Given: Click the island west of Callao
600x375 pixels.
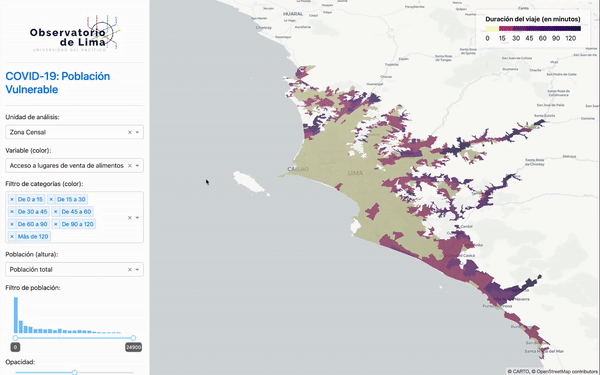Looking at the screenshot, I should pos(249,182).
